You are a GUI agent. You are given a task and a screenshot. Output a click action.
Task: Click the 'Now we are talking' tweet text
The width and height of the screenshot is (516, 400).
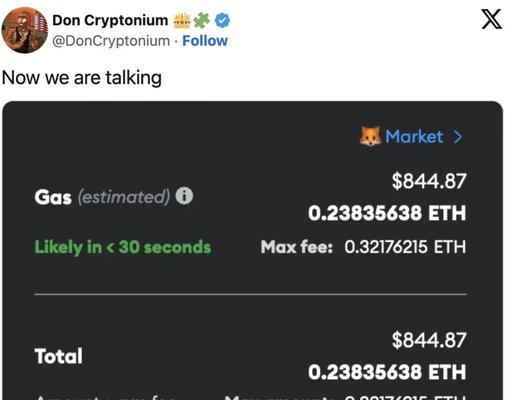(82, 78)
